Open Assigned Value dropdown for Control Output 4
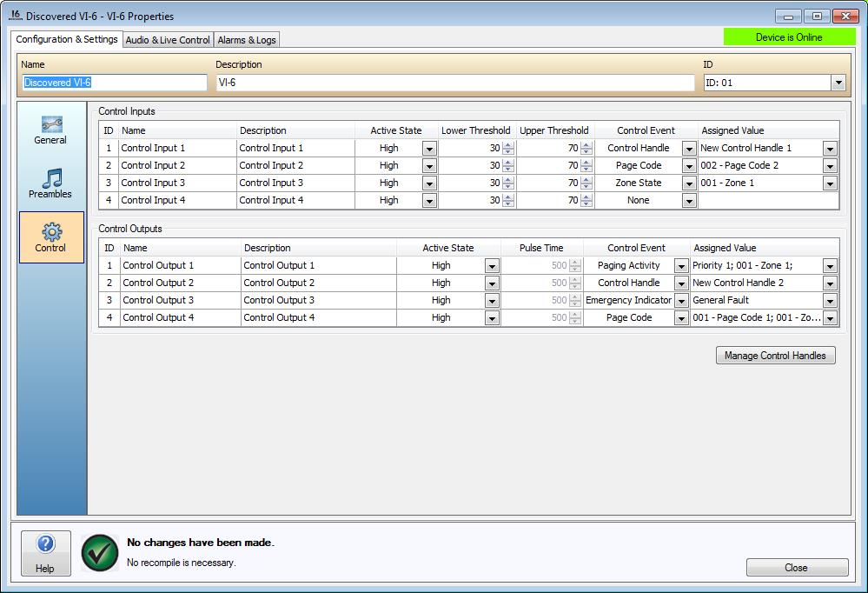868x593 pixels. [830, 318]
